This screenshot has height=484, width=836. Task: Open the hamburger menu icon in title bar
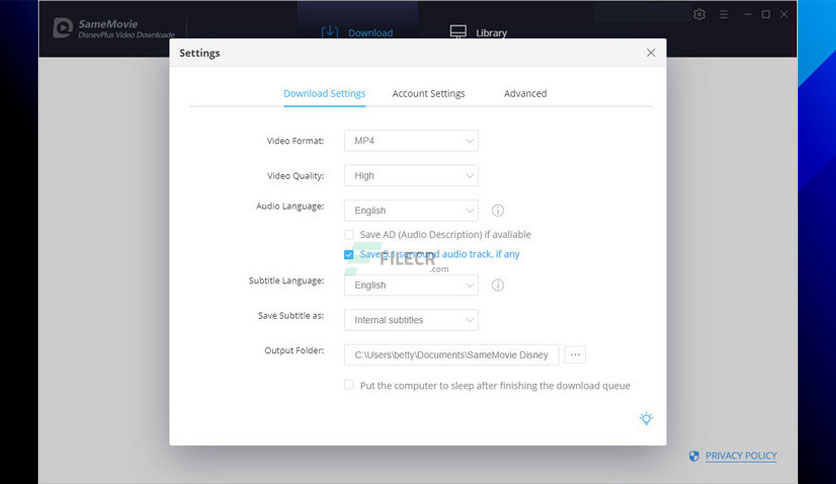click(724, 14)
